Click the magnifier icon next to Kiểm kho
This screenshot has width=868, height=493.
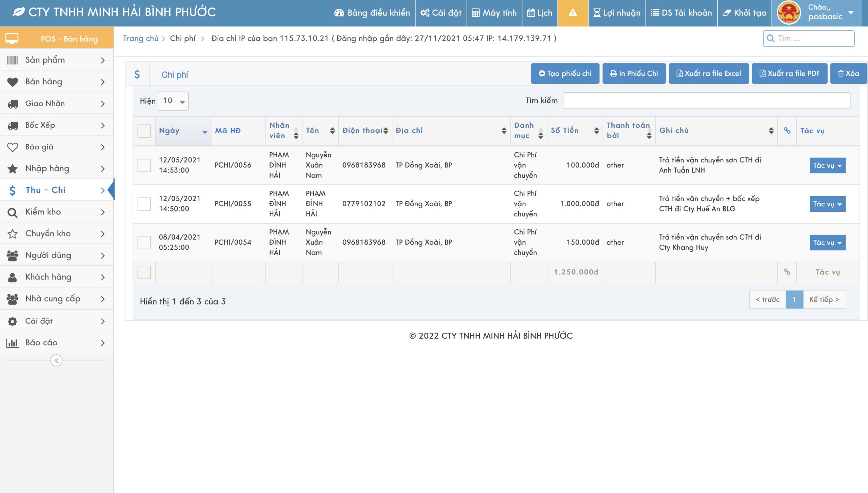coord(13,212)
